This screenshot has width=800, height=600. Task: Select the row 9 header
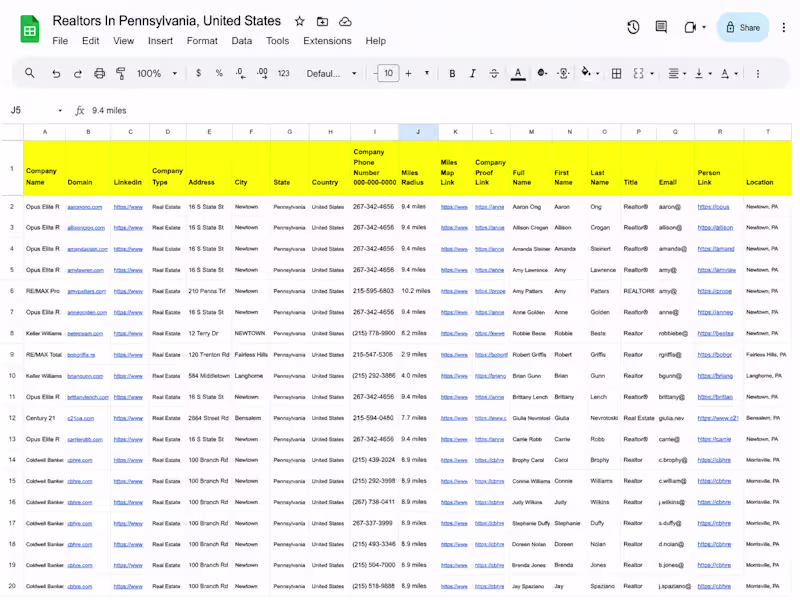point(12,354)
